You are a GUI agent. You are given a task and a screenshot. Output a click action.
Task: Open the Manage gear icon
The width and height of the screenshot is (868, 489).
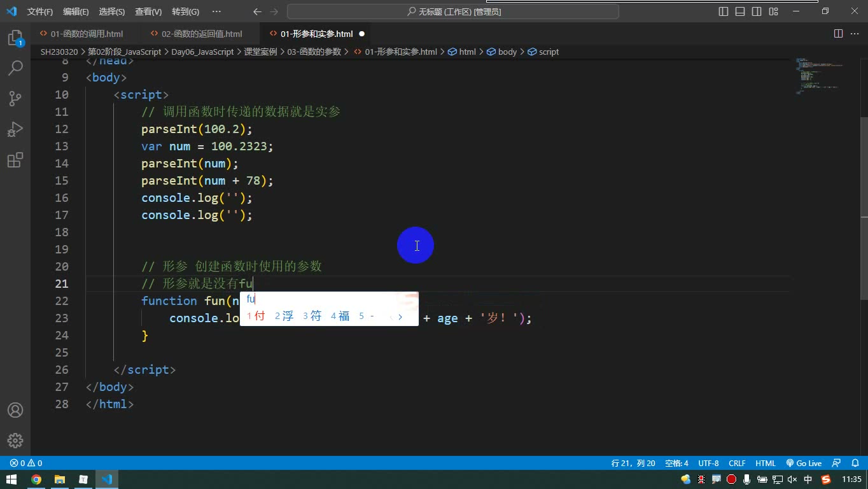15,441
